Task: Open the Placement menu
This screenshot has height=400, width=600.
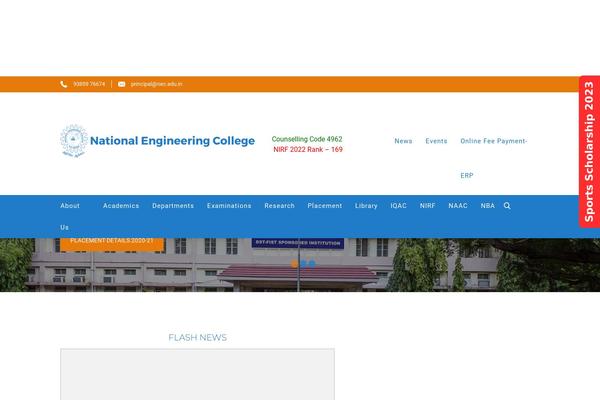Action: tap(324, 206)
